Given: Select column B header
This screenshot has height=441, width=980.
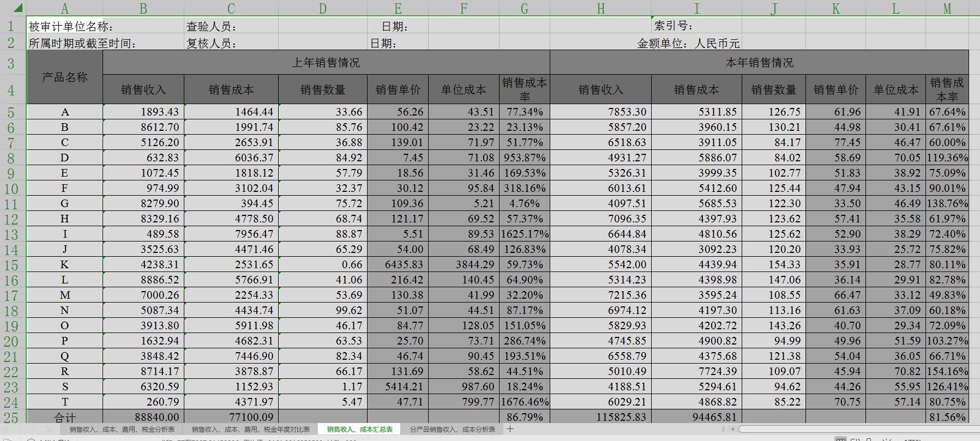Looking at the screenshot, I should pos(143,8).
